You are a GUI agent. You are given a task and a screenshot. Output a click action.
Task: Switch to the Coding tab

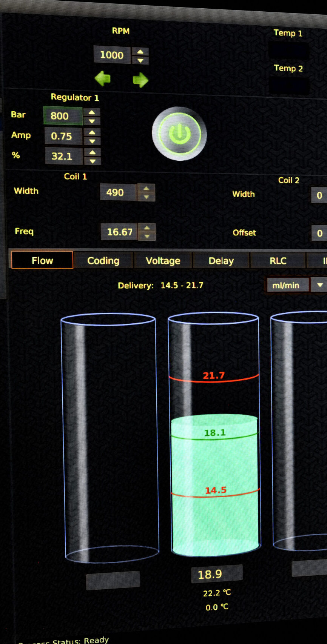point(103,261)
